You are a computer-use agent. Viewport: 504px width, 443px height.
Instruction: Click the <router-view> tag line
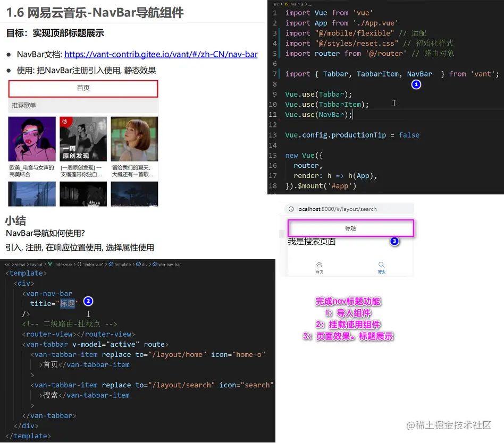79,335
